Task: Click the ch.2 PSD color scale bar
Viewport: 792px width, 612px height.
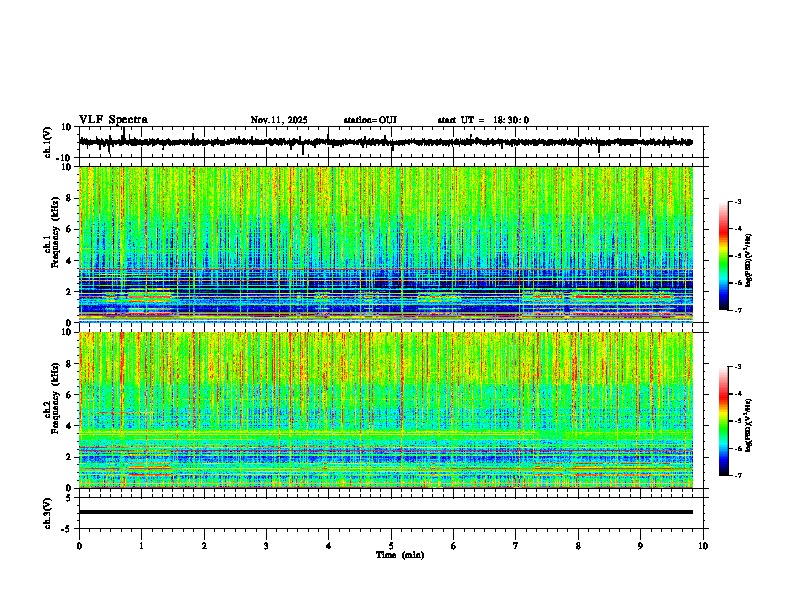Action: [x=724, y=421]
